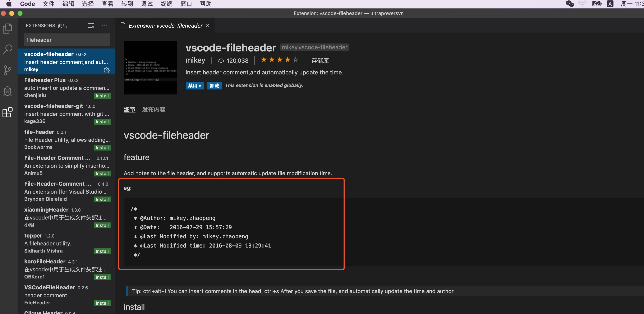This screenshot has width=644, height=314.
Task: Select the Extension: vscode-fileheader editor tab
Action: point(165,26)
